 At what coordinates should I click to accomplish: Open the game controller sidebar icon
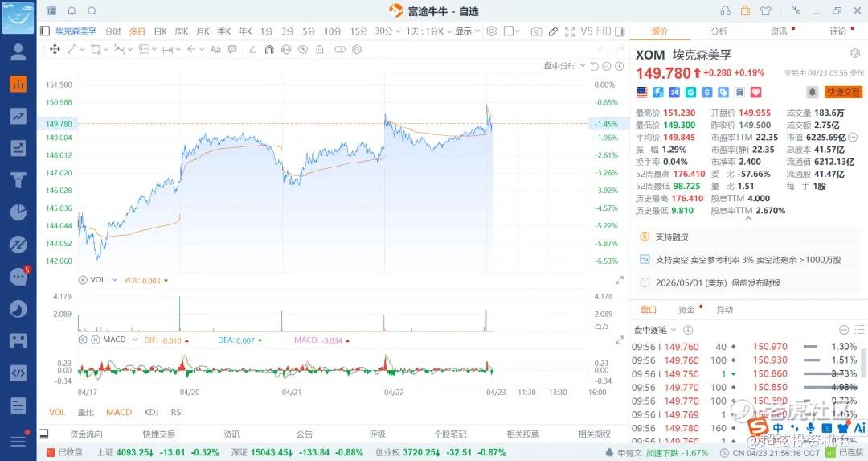[x=18, y=340]
